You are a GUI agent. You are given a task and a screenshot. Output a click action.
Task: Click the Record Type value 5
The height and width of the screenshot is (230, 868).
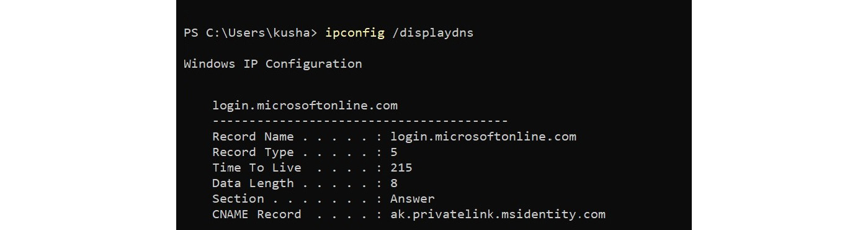pos(394,152)
